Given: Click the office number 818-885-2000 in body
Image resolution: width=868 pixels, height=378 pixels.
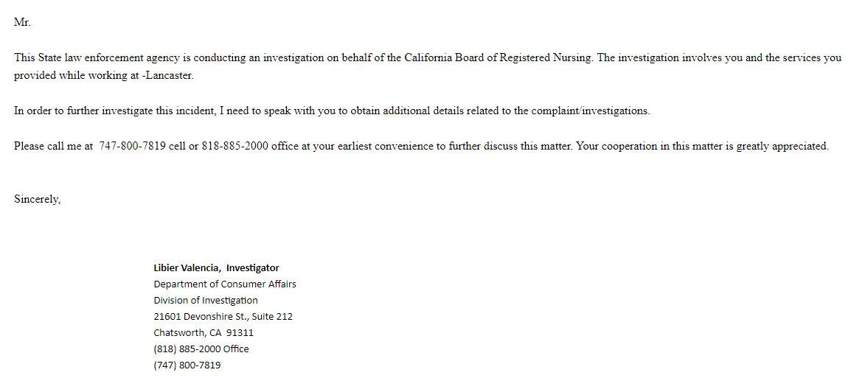Looking at the screenshot, I should coord(235,146).
